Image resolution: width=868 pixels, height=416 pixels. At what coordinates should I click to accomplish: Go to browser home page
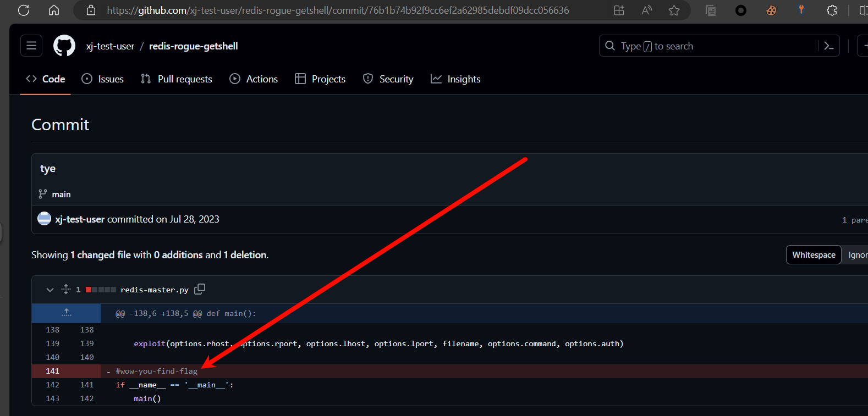pos(54,10)
